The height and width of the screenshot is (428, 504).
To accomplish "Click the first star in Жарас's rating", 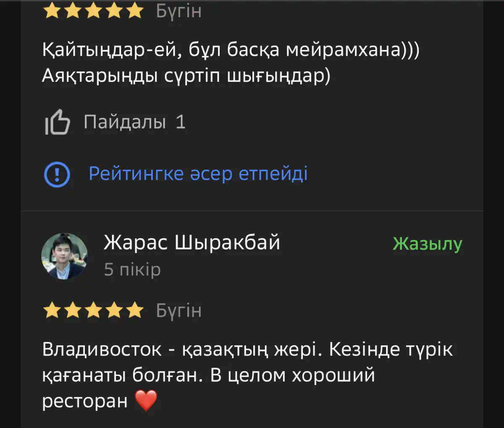I will [52, 311].
